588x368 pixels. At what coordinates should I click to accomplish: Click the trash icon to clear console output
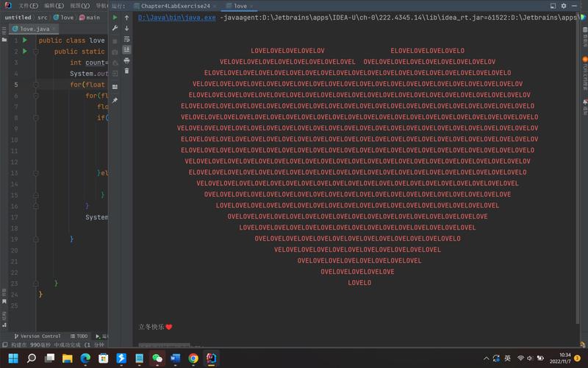tap(127, 71)
